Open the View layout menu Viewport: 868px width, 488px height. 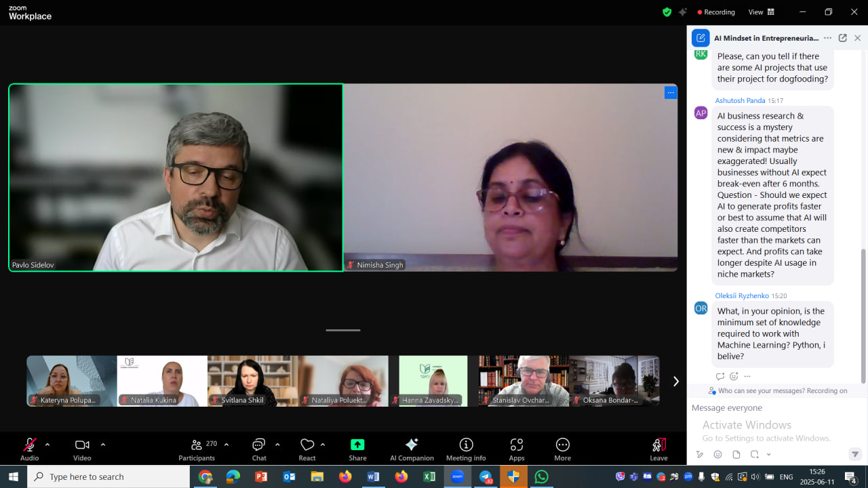pyautogui.click(x=761, y=12)
